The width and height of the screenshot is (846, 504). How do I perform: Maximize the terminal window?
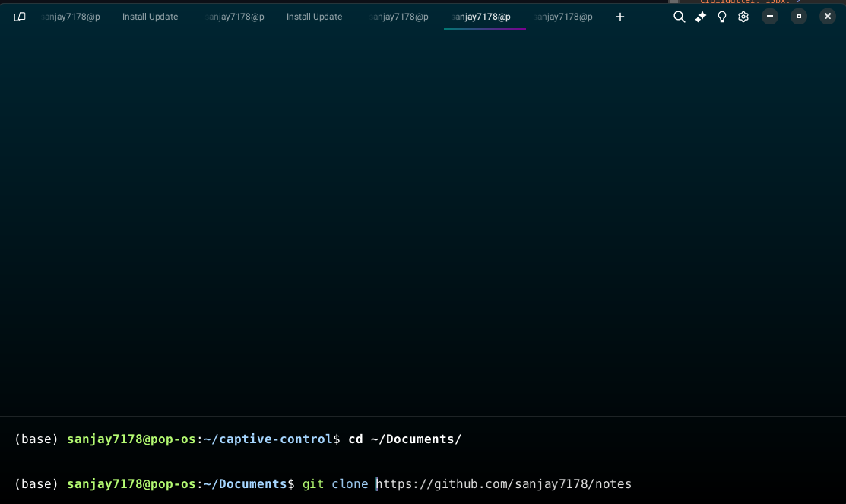tap(799, 16)
